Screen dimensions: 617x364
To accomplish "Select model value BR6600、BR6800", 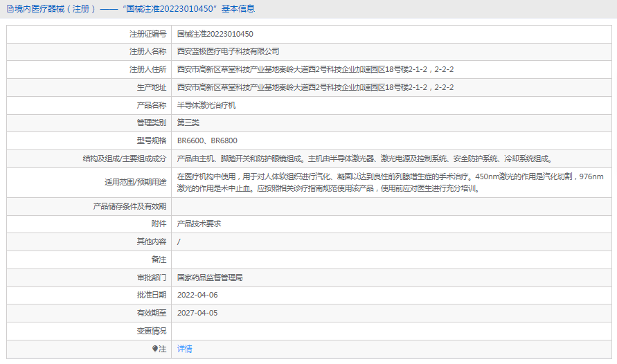I will coord(207,140).
